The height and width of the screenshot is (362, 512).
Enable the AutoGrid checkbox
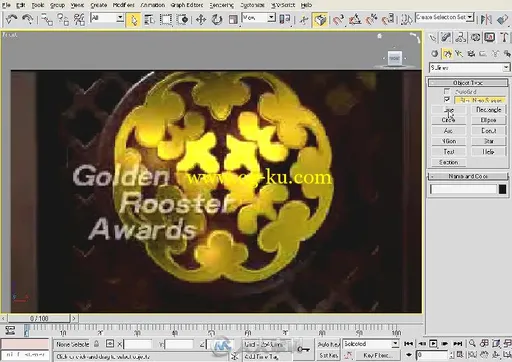tap(447, 91)
